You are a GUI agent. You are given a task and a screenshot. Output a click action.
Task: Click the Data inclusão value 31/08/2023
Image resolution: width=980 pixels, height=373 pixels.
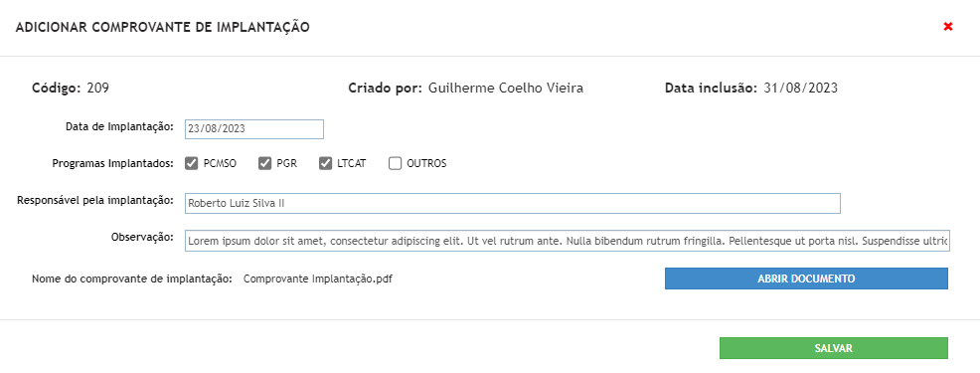pos(801,89)
